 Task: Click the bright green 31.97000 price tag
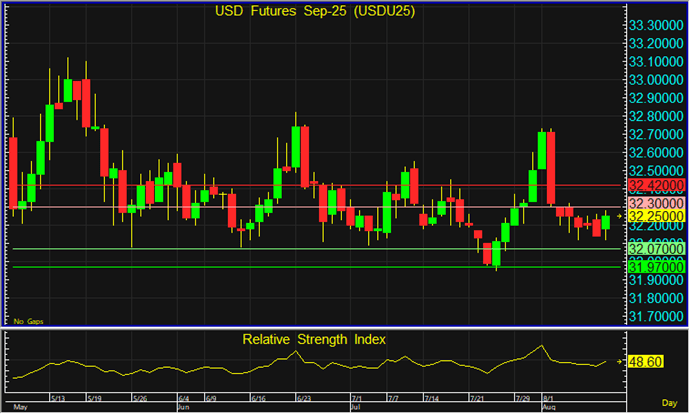656,267
